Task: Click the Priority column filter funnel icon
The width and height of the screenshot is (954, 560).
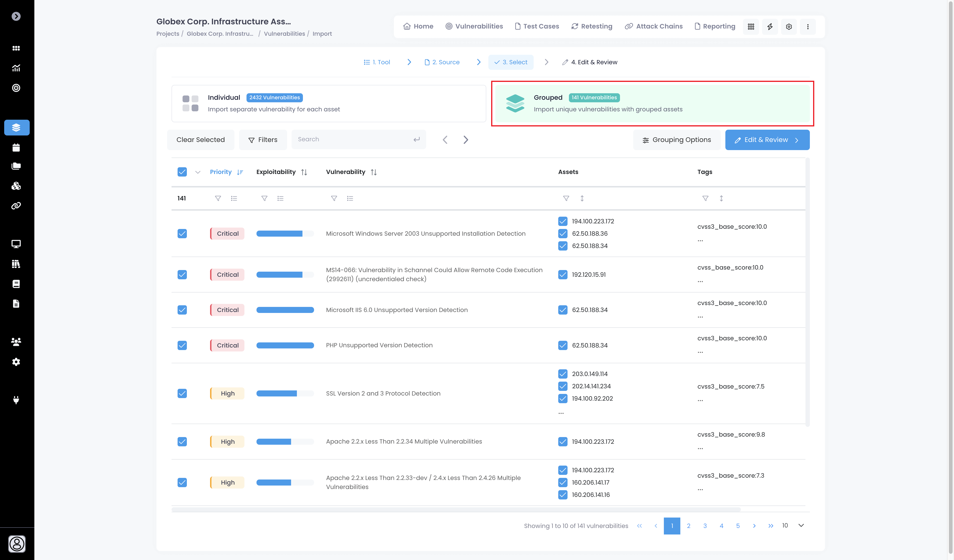Action: 218,198
